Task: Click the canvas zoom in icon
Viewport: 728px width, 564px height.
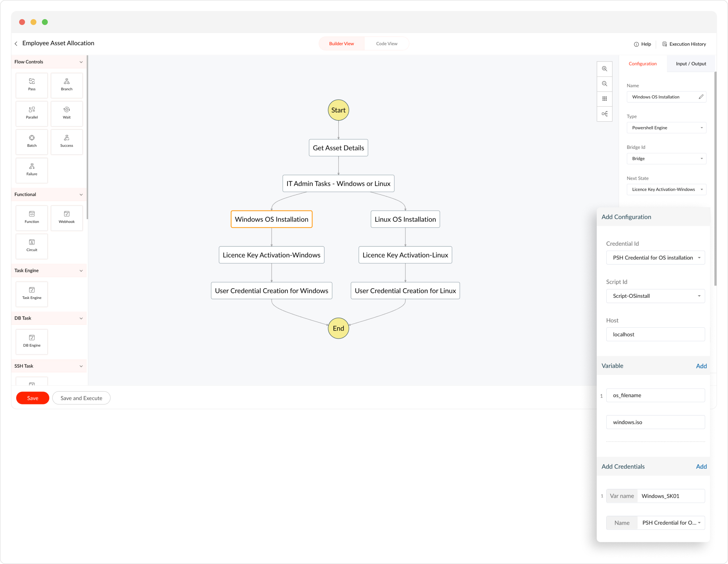Action: (x=604, y=69)
